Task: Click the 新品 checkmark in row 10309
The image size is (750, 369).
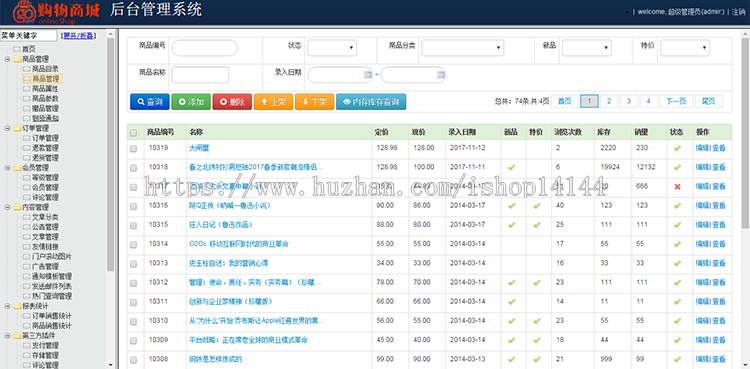Action: [512, 340]
